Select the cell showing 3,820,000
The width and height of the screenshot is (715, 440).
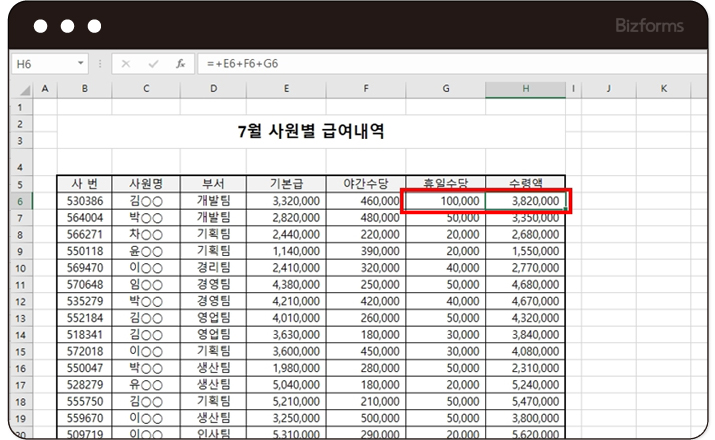point(526,201)
